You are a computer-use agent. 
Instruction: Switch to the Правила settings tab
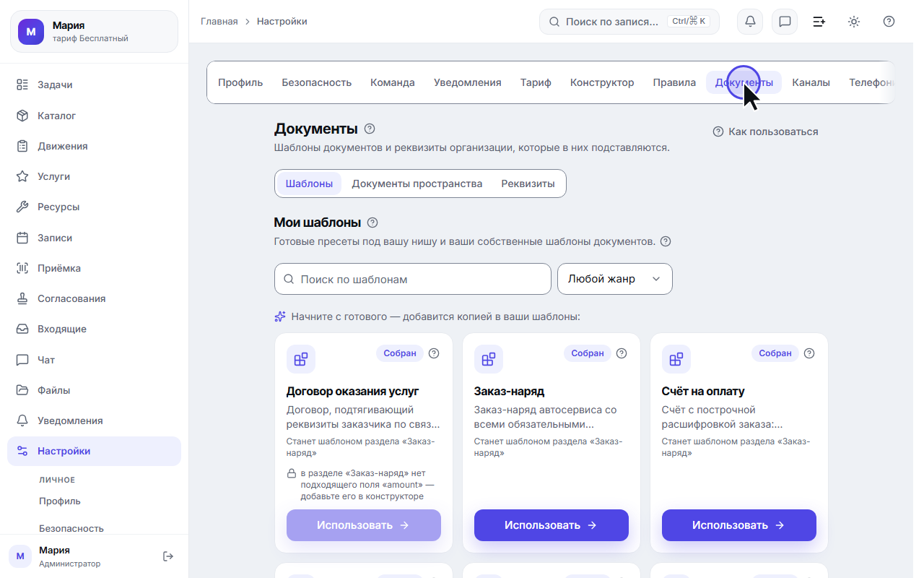[x=674, y=82]
